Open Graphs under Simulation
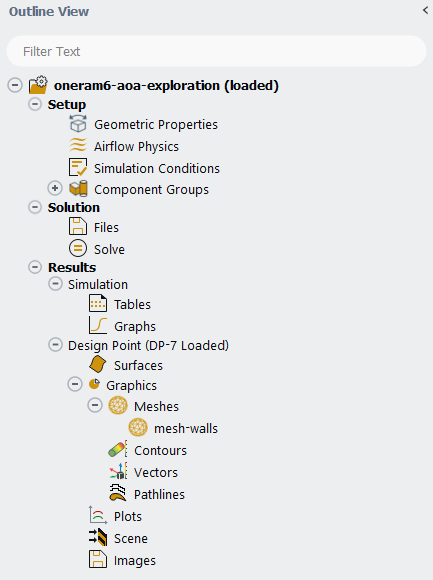 tap(135, 326)
